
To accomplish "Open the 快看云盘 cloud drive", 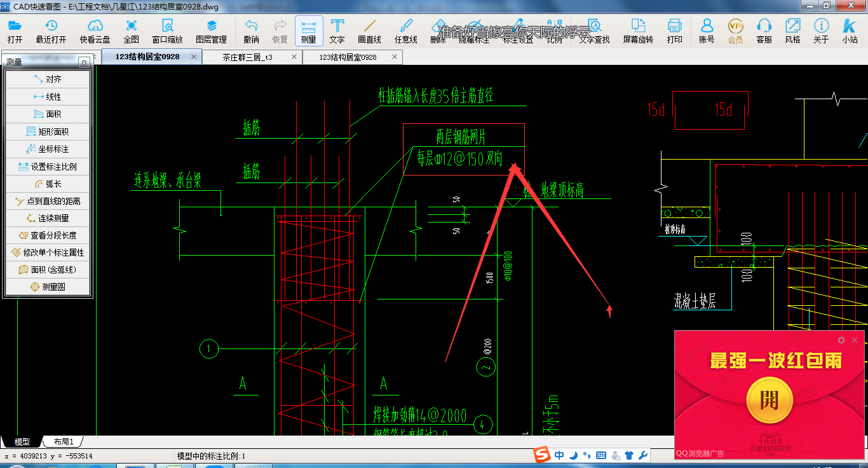I will (x=95, y=31).
